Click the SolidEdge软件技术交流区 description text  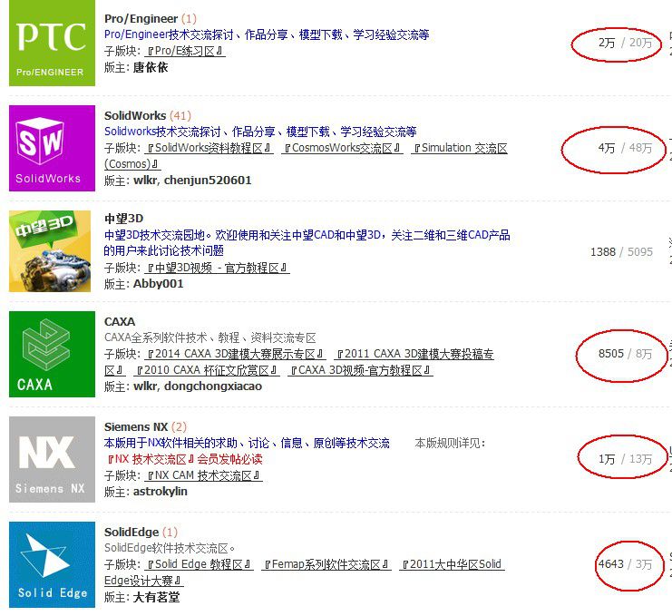(170, 548)
